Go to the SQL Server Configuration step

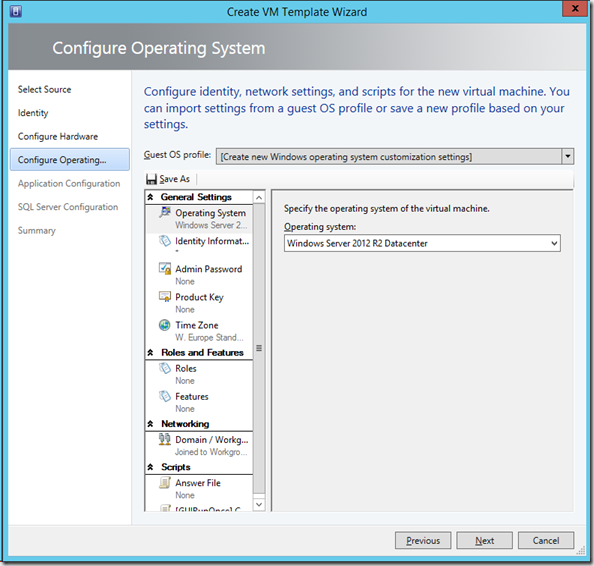(68, 207)
